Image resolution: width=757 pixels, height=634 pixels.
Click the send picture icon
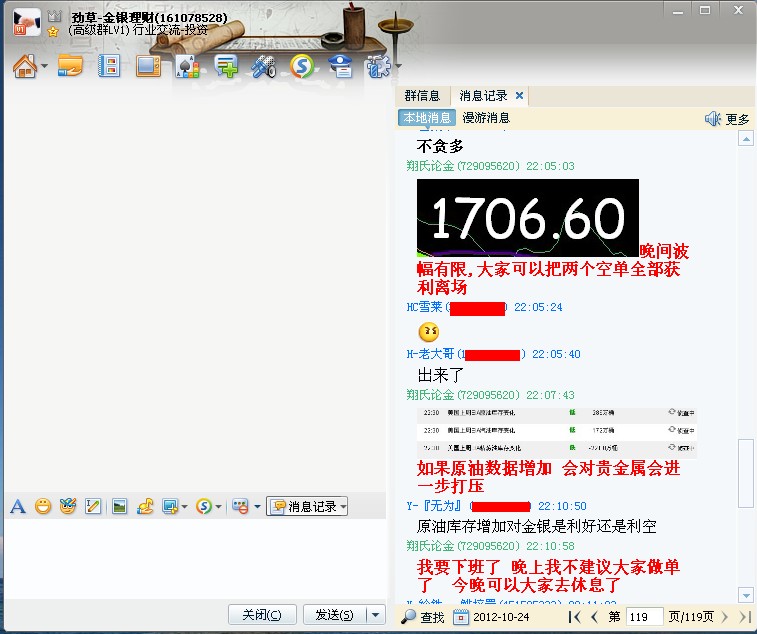point(119,507)
